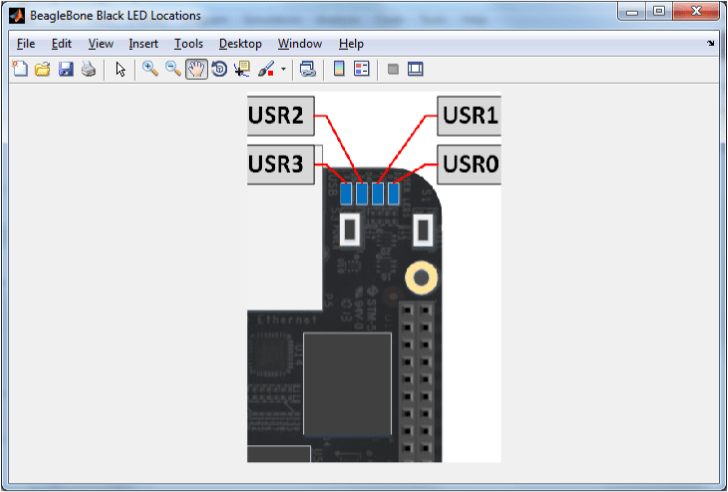Click the New Figure icon
This screenshot has height=492, width=728.
coord(19,69)
